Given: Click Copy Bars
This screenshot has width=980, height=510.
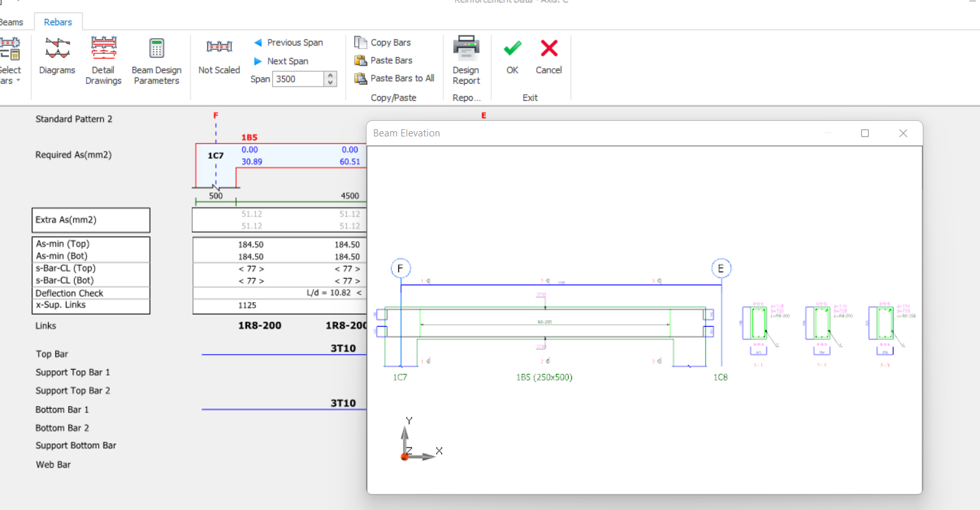Looking at the screenshot, I should point(383,42).
